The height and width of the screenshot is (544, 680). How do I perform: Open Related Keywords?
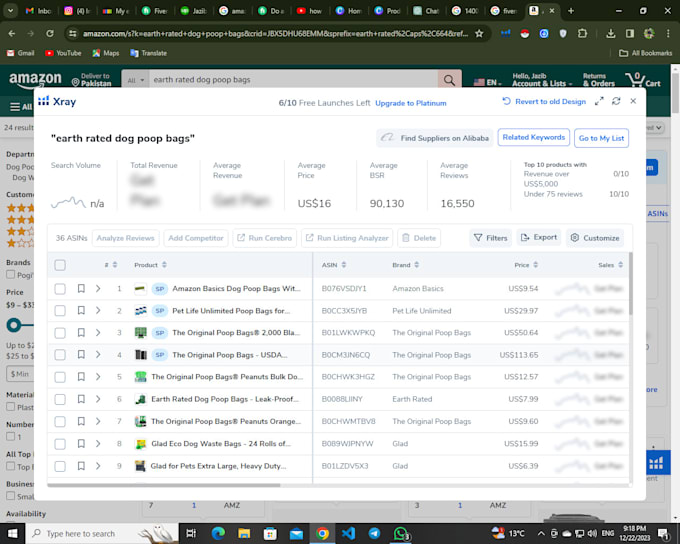[533, 138]
